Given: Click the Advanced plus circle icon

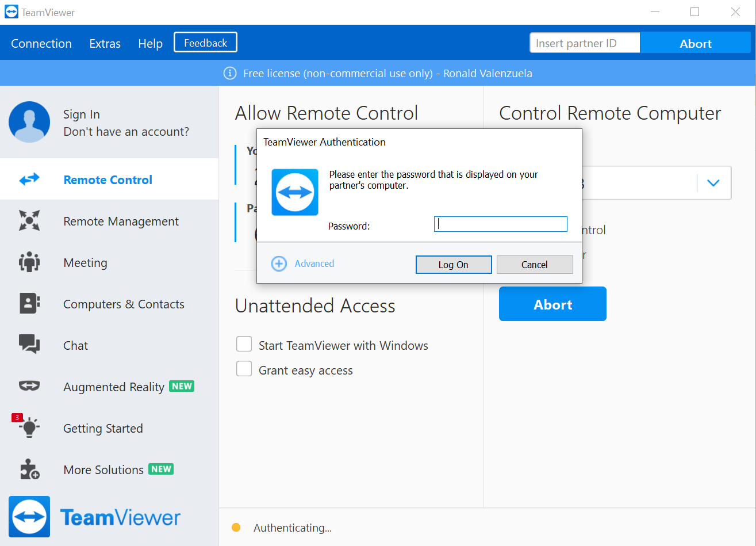Looking at the screenshot, I should [279, 264].
